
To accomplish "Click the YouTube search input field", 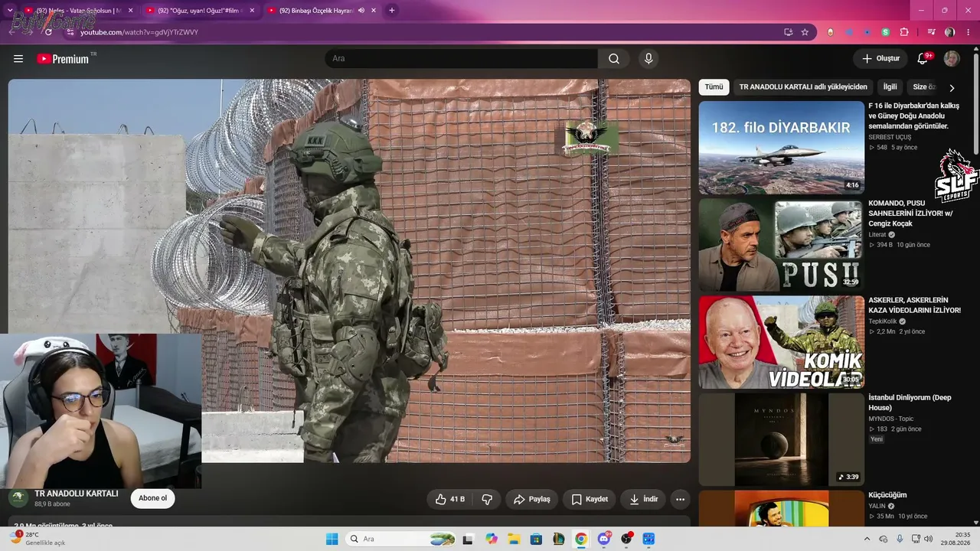I will [461, 59].
